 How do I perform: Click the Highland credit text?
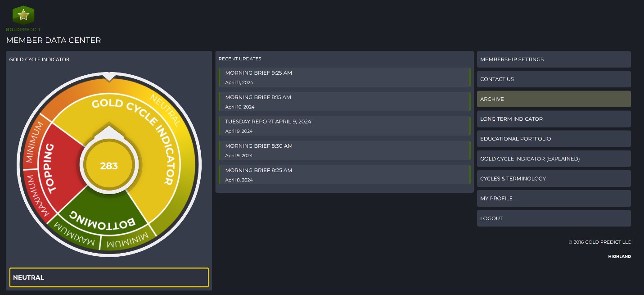tap(619, 256)
